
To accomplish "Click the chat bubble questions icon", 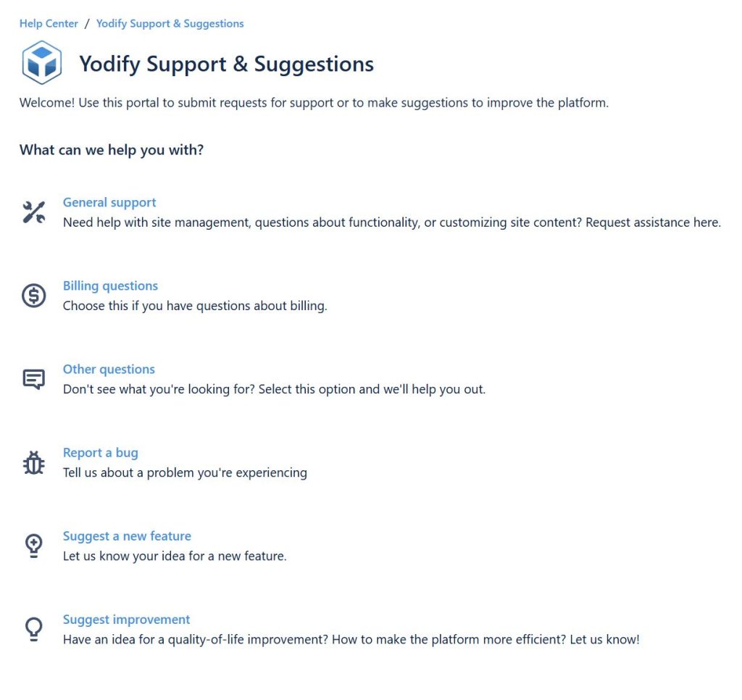I will tap(34, 379).
